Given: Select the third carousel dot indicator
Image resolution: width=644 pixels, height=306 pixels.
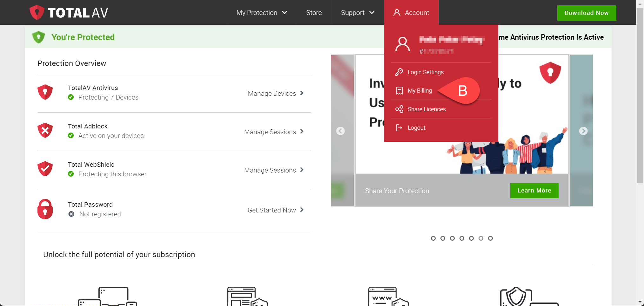Looking at the screenshot, I should click(x=452, y=238).
